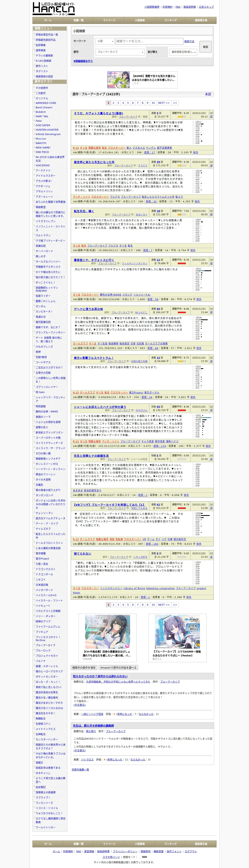Open novel 量産型ニケ、キヴォトスに行く

pos(94,260)
